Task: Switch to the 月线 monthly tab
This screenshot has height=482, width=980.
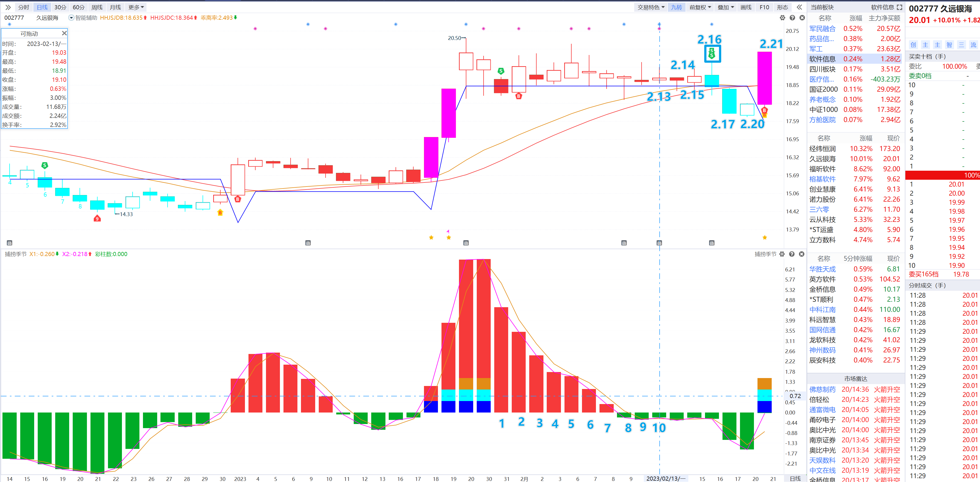Action: [x=115, y=7]
